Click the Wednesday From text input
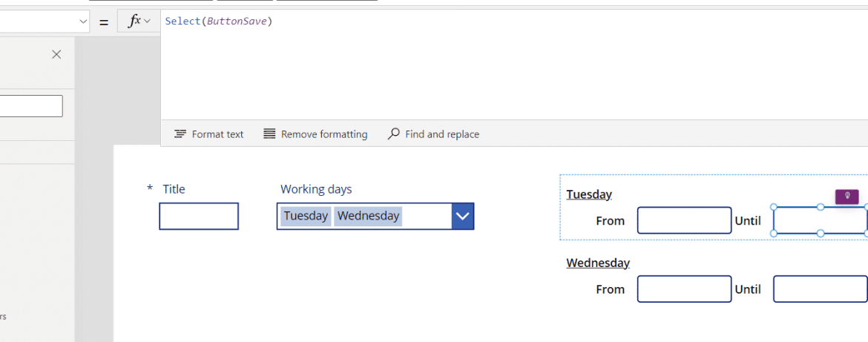The image size is (868, 342). click(684, 289)
